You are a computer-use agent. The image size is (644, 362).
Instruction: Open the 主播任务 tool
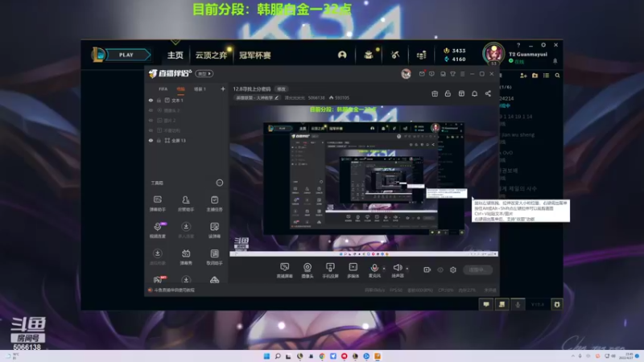click(214, 204)
